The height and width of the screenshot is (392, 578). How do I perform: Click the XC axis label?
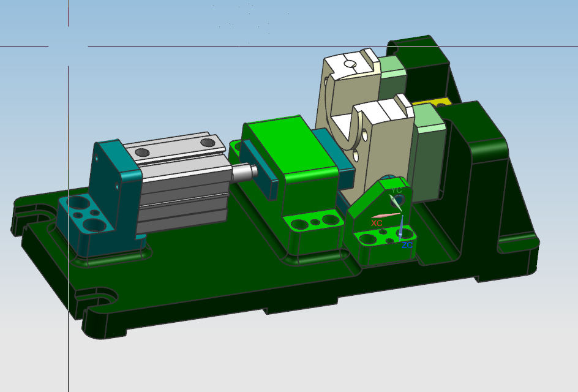[x=377, y=223]
